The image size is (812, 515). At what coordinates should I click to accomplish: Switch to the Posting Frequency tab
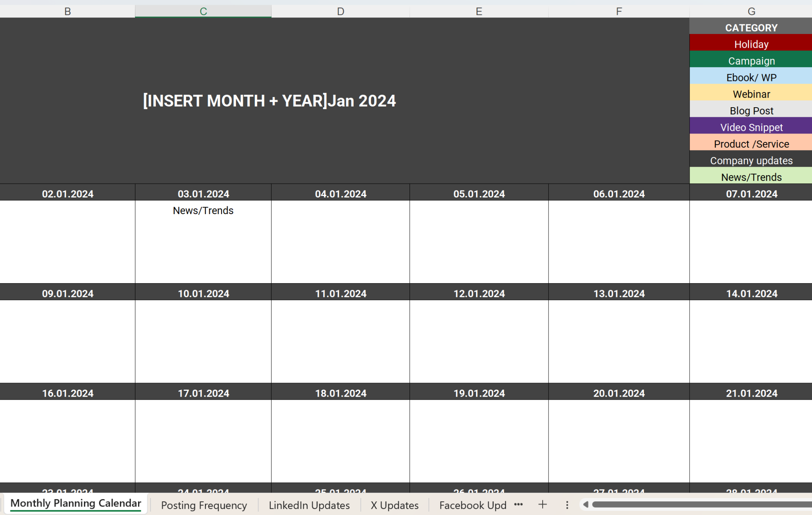click(203, 505)
